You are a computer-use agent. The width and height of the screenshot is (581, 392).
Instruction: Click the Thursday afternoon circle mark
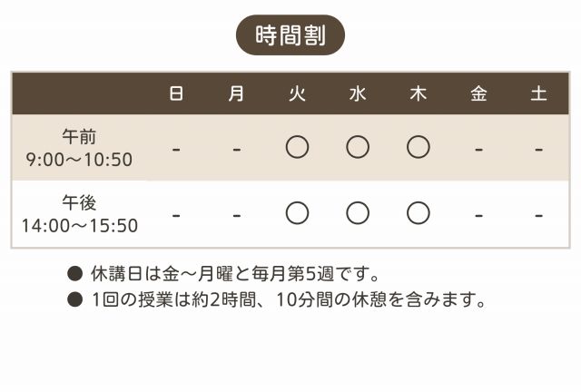pos(418,213)
